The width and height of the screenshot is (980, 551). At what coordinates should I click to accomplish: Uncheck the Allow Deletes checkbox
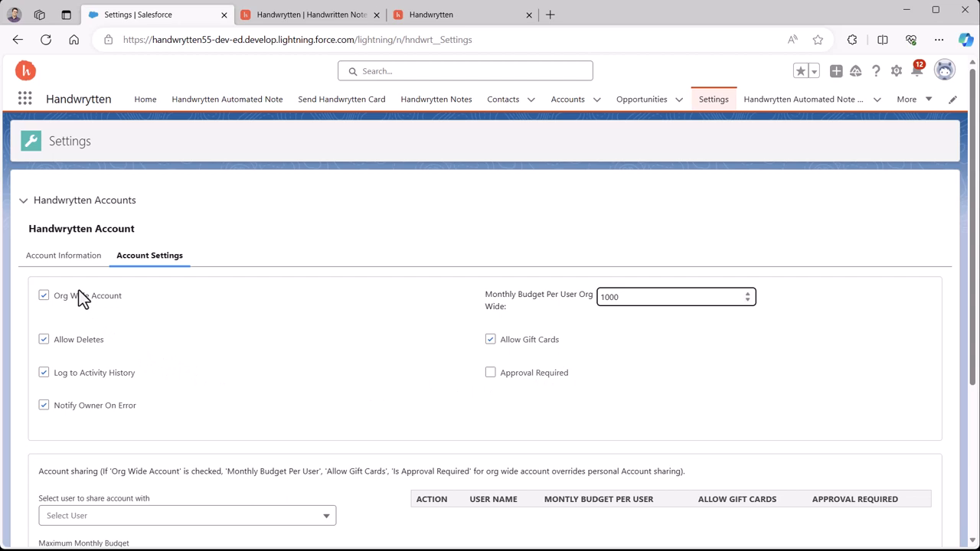[x=44, y=339]
